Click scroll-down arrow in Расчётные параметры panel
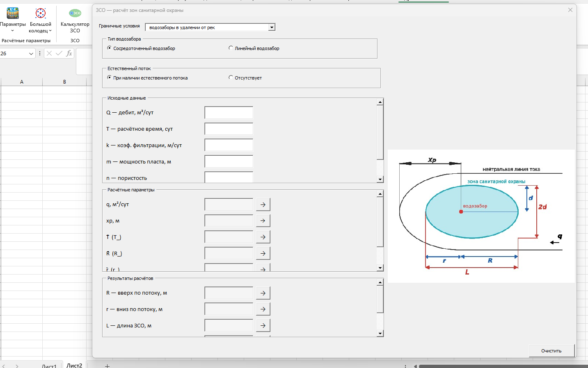 click(x=380, y=268)
